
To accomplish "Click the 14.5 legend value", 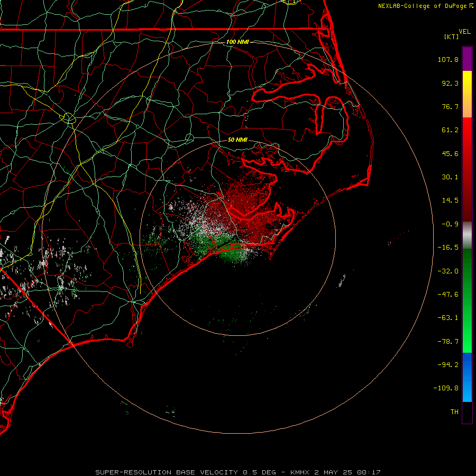I will pos(450,200).
